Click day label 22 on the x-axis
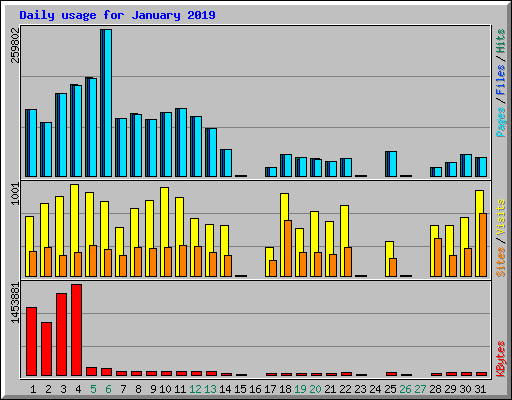Image resolution: width=512 pixels, height=400 pixels. click(345, 389)
